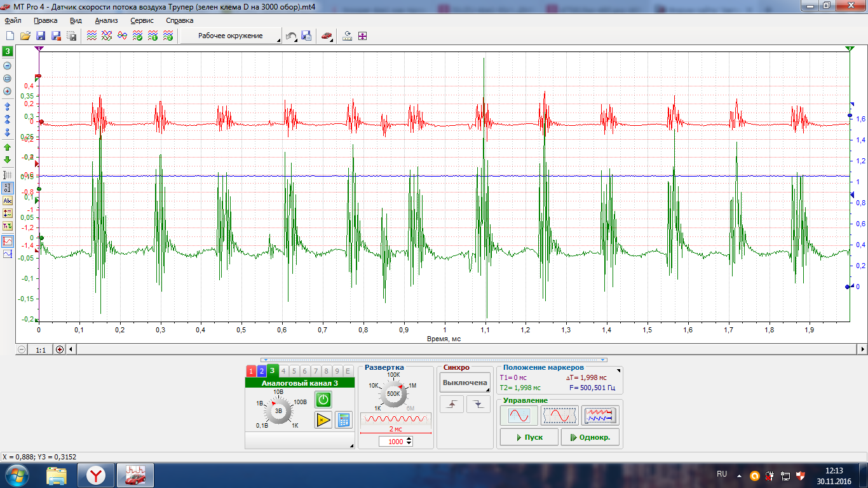Select the dashed-frame sine wave mode
Image resolution: width=868 pixels, height=488 pixels.
(559, 416)
